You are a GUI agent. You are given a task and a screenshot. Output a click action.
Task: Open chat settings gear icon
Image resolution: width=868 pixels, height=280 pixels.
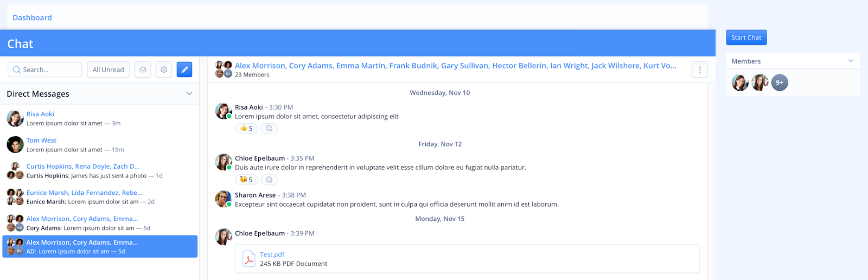coord(164,69)
